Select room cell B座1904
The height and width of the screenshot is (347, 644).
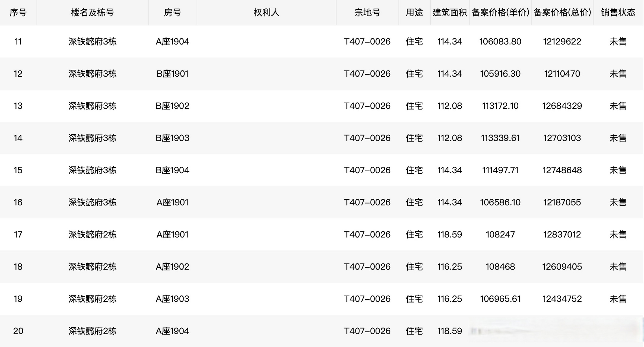pyautogui.click(x=172, y=170)
